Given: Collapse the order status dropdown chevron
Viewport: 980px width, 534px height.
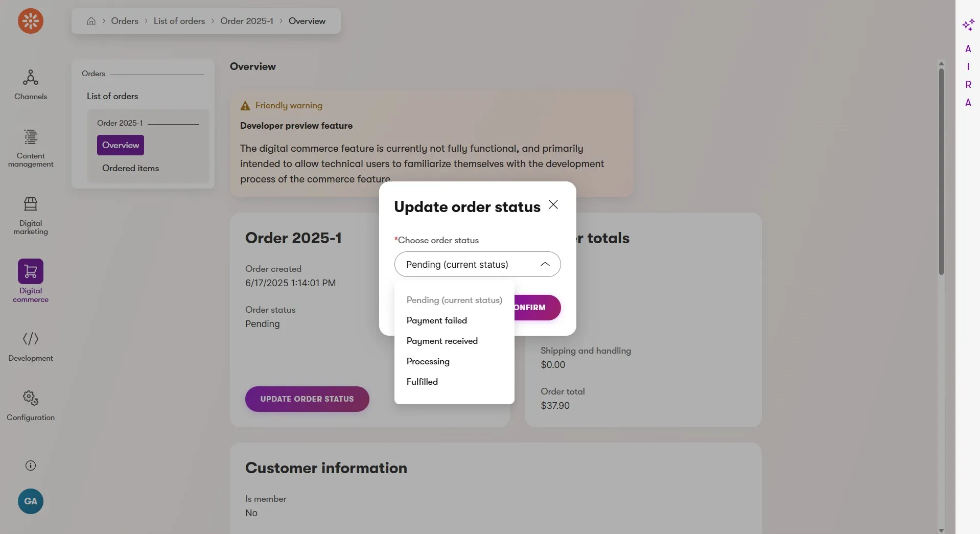Looking at the screenshot, I should [545, 264].
